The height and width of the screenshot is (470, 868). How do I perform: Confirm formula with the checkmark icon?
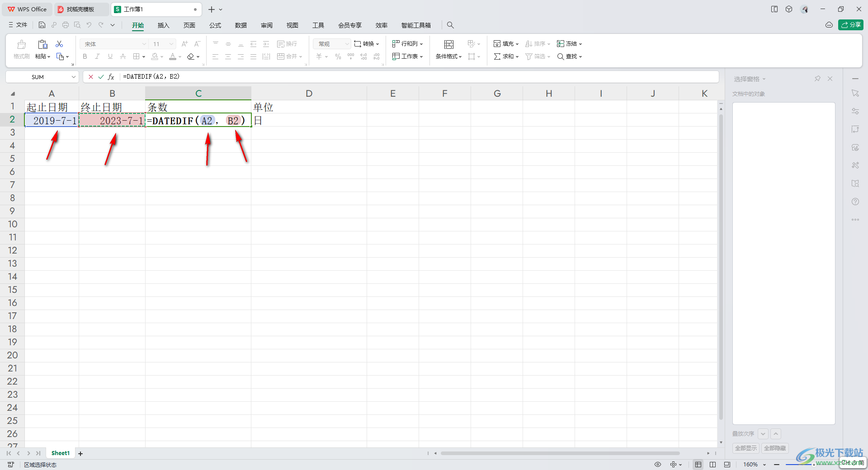(x=101, y=77)
